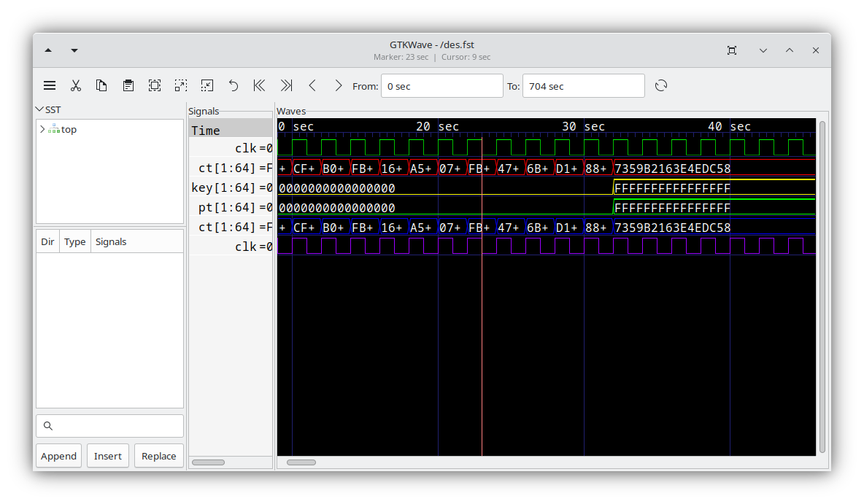Zoom out on the waveform
Image resolution: width=864 pixels, height=504 pixels.
(207, 85)
